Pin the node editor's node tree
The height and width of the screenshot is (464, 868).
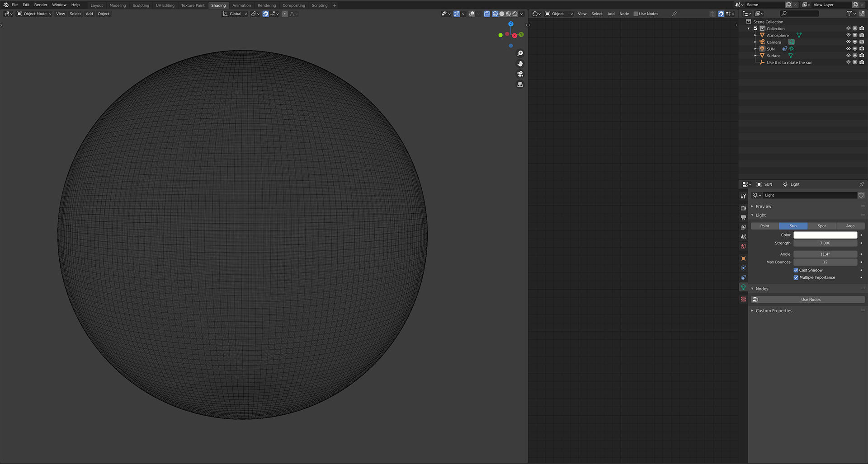pyautogui.click(x=674, y=14)
